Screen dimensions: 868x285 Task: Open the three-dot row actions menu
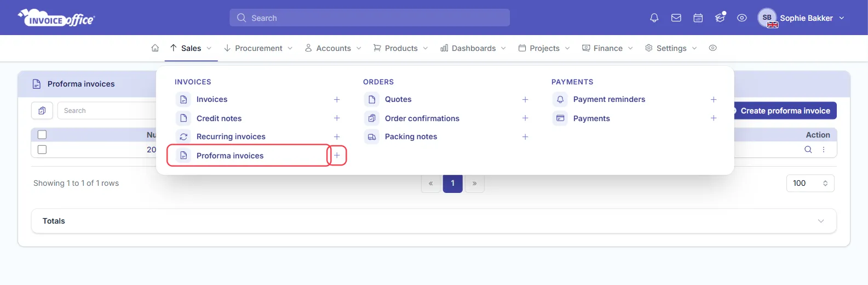[x=824, y=150]
